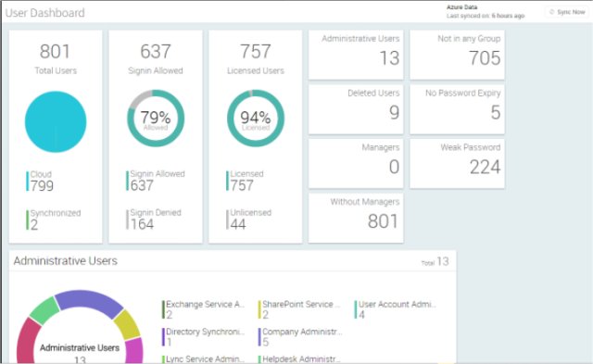Image resolution: width=593 pixels, height=364 pixels.
Task: Select SharePoint Service legend entry
Action: (x=299, y=309)
